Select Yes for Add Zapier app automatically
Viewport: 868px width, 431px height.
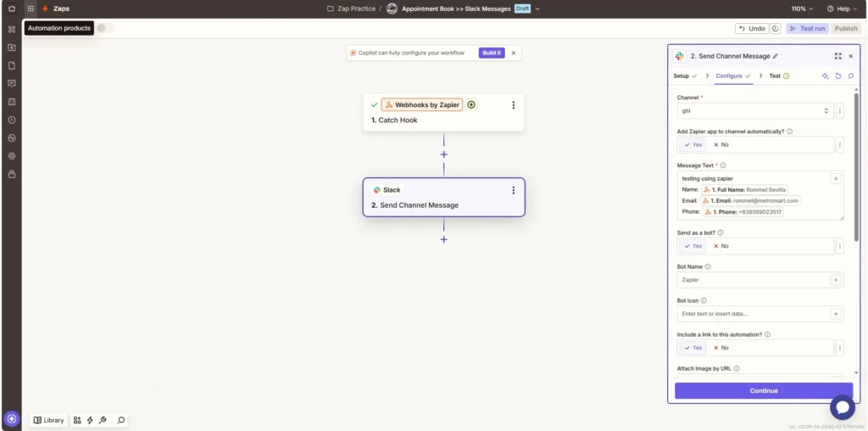693,144
